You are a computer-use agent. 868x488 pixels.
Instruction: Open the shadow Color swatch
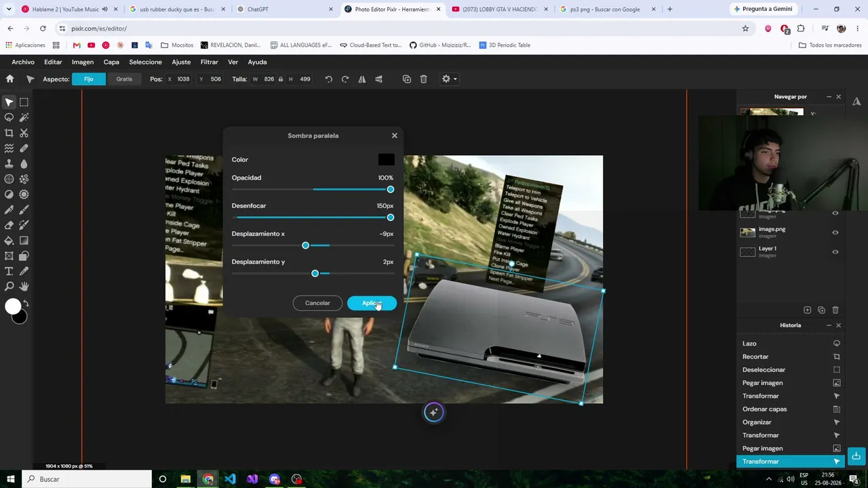click(x=386, y=160)
